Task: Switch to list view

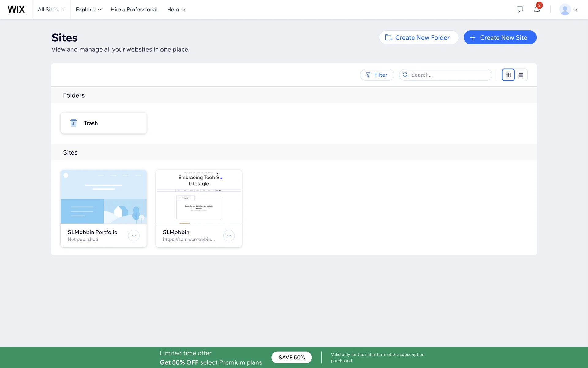Action: pos(521,75)
